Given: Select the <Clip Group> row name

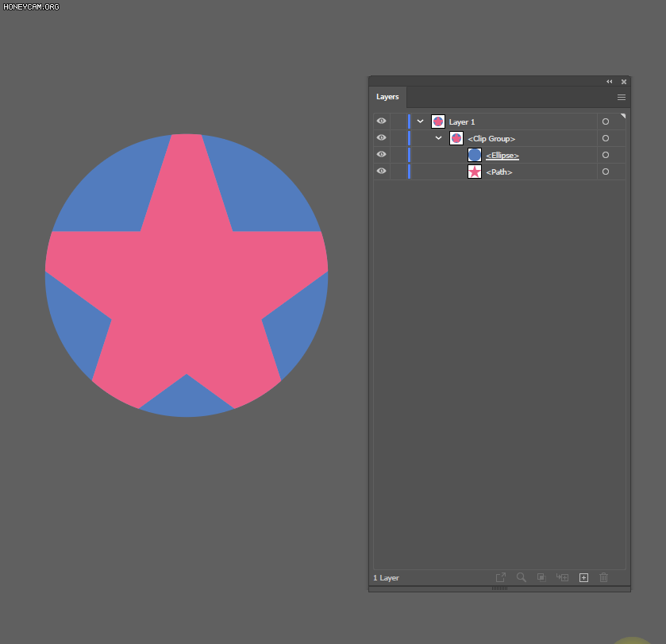Looking at the screenshot, I should (x=491, y=138).
